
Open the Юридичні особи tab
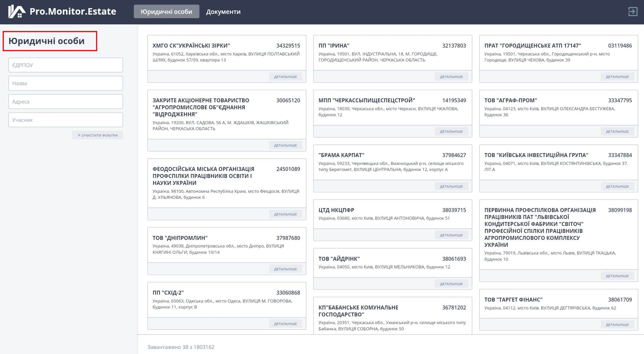[166, 12]
